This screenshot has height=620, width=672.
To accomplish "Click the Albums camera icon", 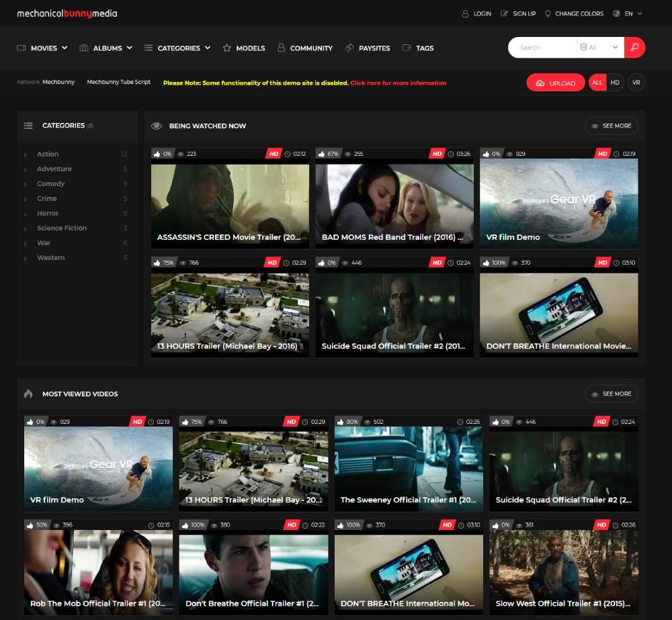I will (x=84, y=48).
